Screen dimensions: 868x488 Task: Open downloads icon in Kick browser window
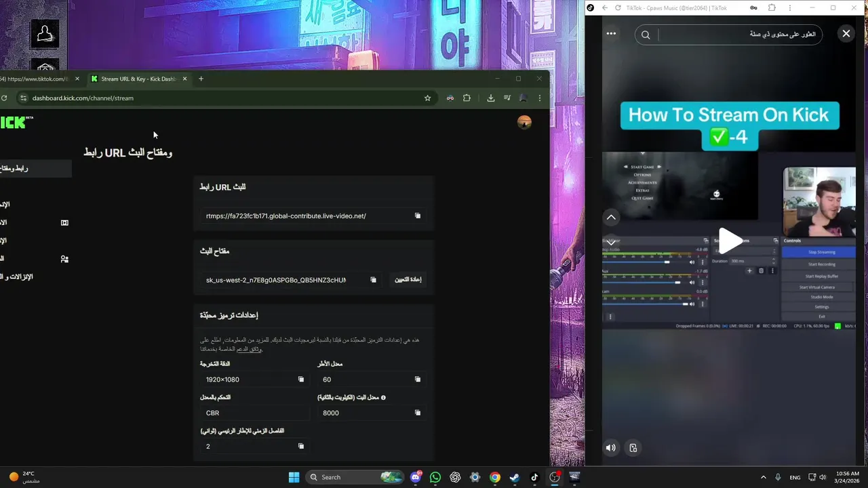tap(491, 98)
